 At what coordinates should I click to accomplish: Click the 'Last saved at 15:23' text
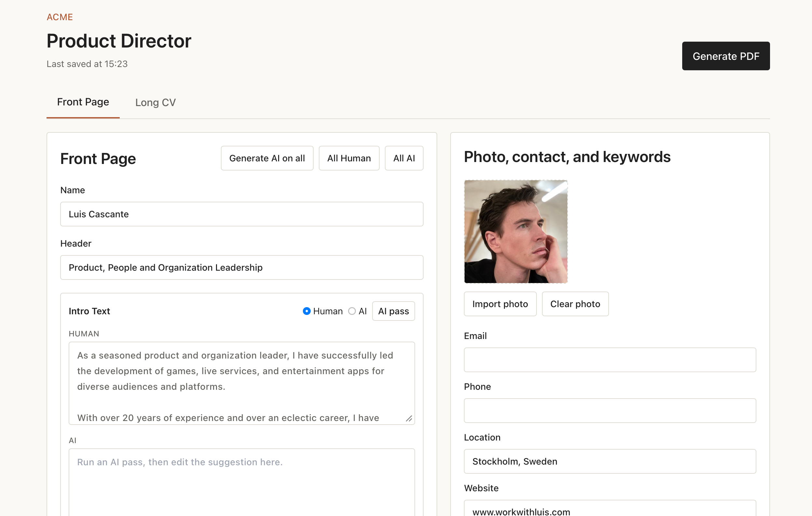coord(87,64)
